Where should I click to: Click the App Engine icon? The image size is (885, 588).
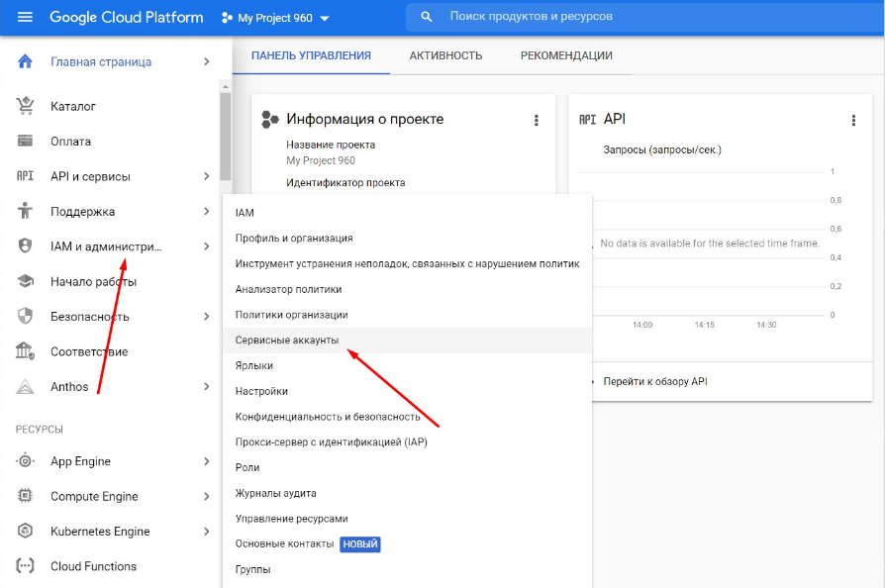(x=25, y=461)
